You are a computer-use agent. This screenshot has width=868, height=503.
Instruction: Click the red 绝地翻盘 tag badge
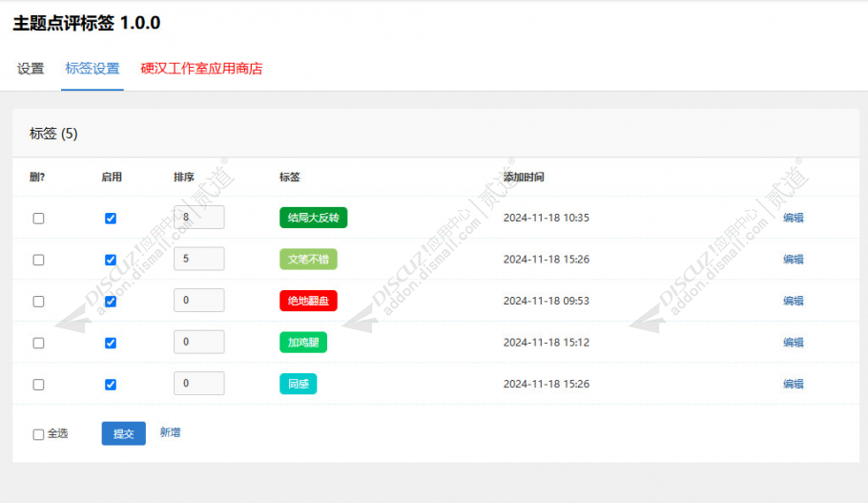pyautogui.click(x=308, y=301)
